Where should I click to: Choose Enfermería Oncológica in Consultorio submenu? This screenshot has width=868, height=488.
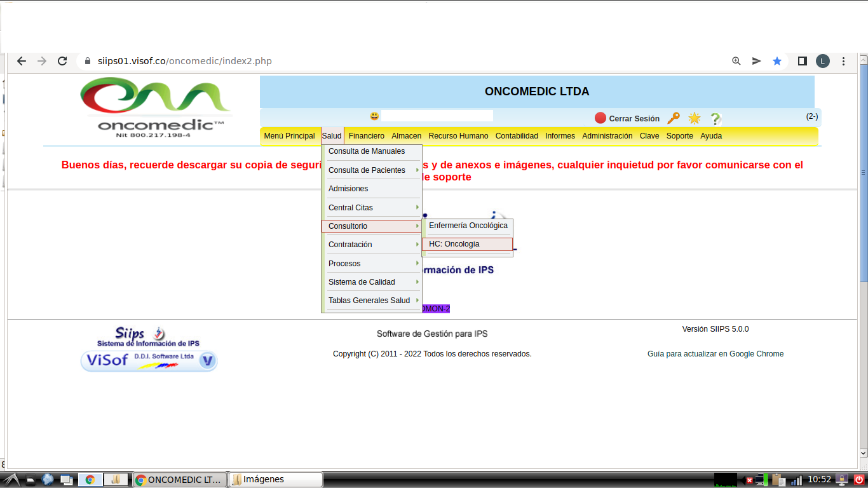(468, 226)
